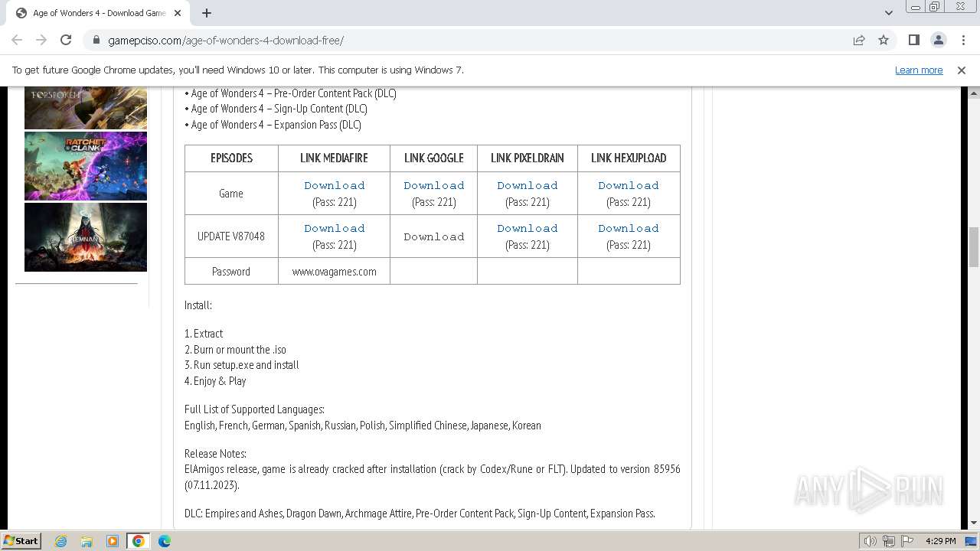Open the Forspoken game thumbnail
The width and height of the screenshot is (980, 551).
pyautogui.click(x=86, y=108)
